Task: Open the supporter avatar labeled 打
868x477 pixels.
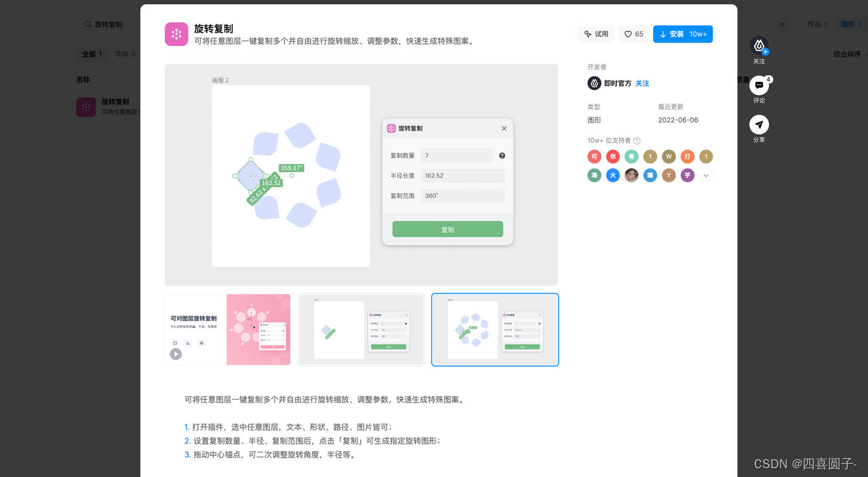Action: pos(688,157)
